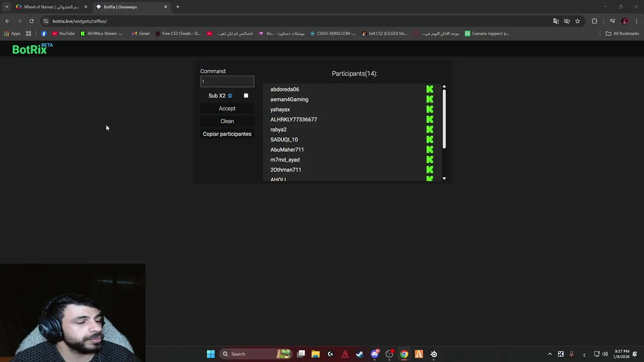
Task: Open Discord from the taskbar
Action: [x=375, y=354]
